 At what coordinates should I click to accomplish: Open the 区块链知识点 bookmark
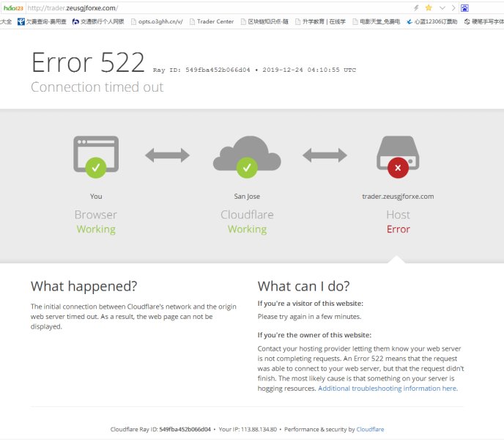coord(264,21)
